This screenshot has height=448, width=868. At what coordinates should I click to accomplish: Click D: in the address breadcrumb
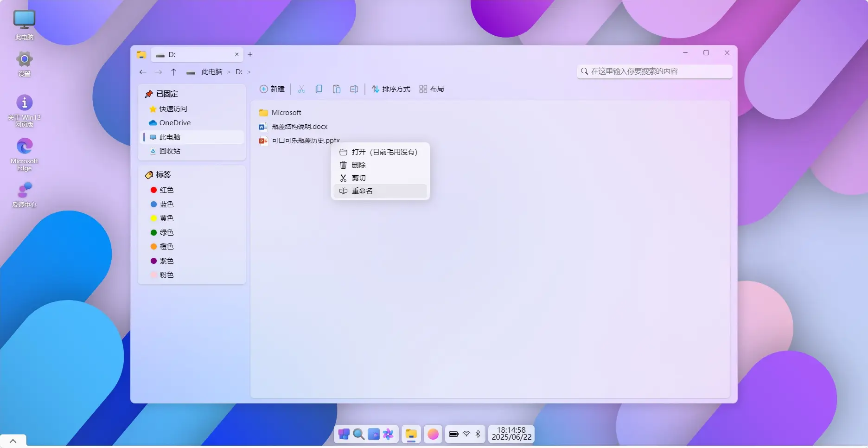(x=239, y=72)
